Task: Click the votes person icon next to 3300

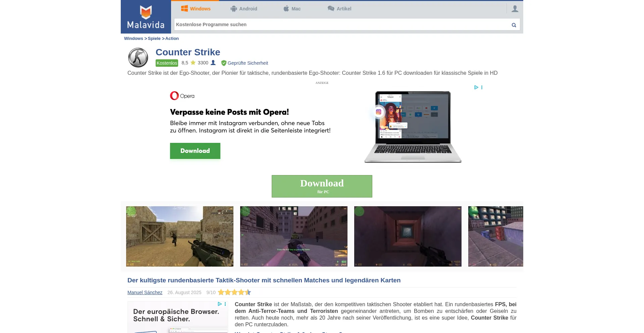Action: point(213,63)
